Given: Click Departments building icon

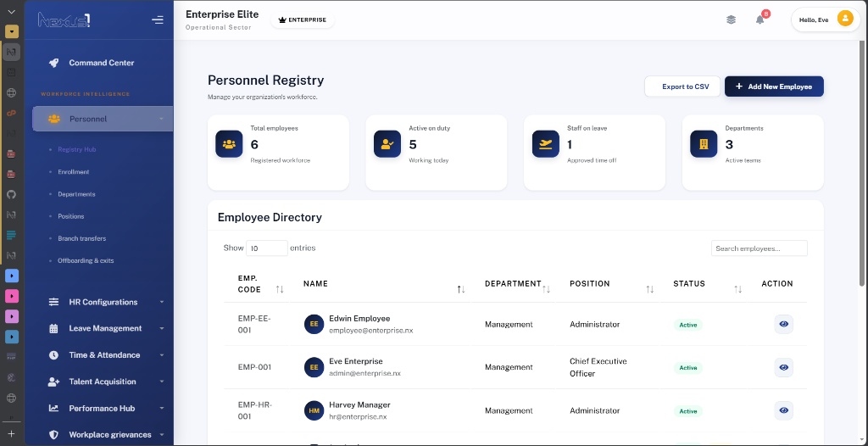Looking at the screenshot, I should tap(704, 144).
